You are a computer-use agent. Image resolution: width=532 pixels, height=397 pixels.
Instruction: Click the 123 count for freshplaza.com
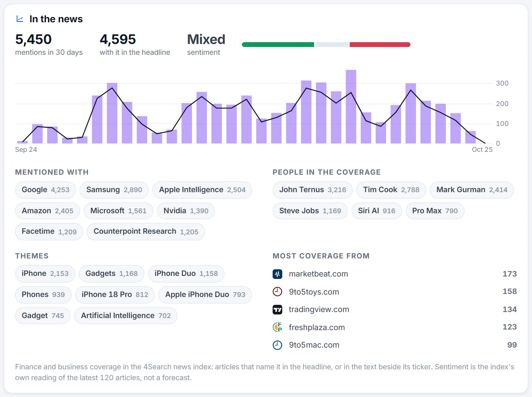pos(509,327)
